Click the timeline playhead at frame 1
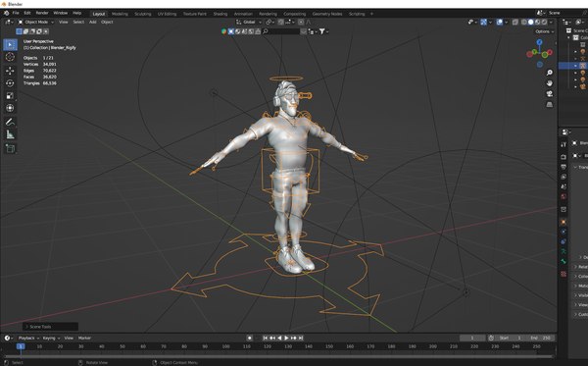Viewport: 588px width, 366px height. pos(21,346)
